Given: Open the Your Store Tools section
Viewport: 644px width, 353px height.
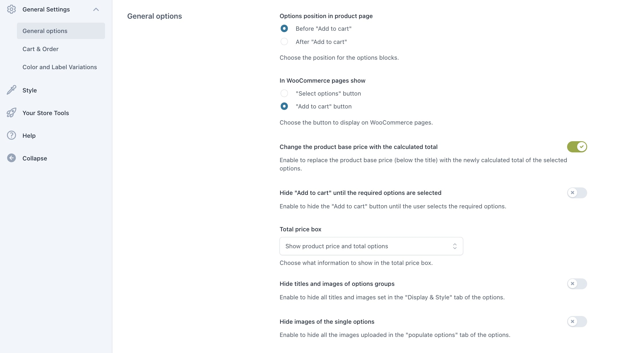Looking at the screenshot, I should click(46, 113).
